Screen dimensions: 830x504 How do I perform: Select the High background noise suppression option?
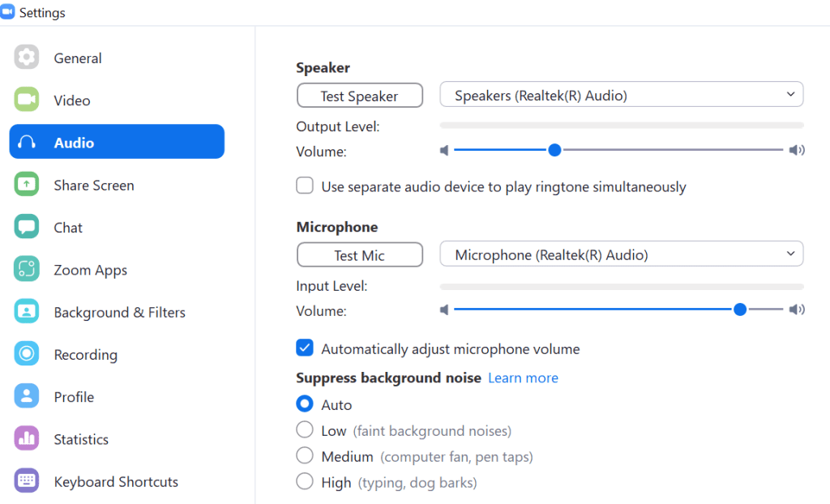coord(304,481)
